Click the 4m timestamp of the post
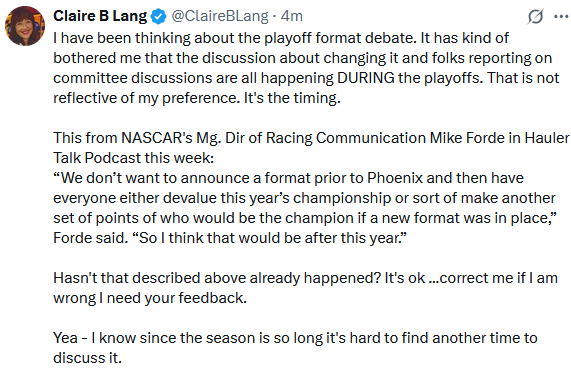Image resolution: width=571 pixels, height=374 pixels. 292,16
